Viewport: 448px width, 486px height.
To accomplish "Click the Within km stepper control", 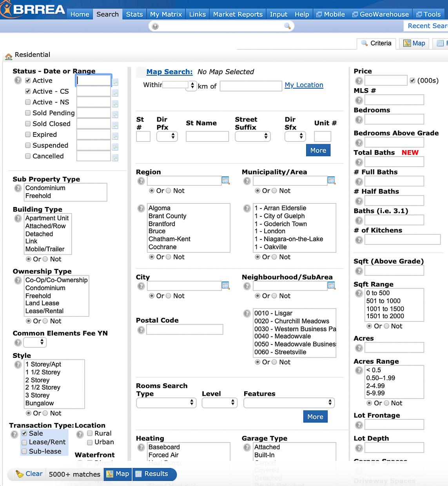I will coord(192,85).
